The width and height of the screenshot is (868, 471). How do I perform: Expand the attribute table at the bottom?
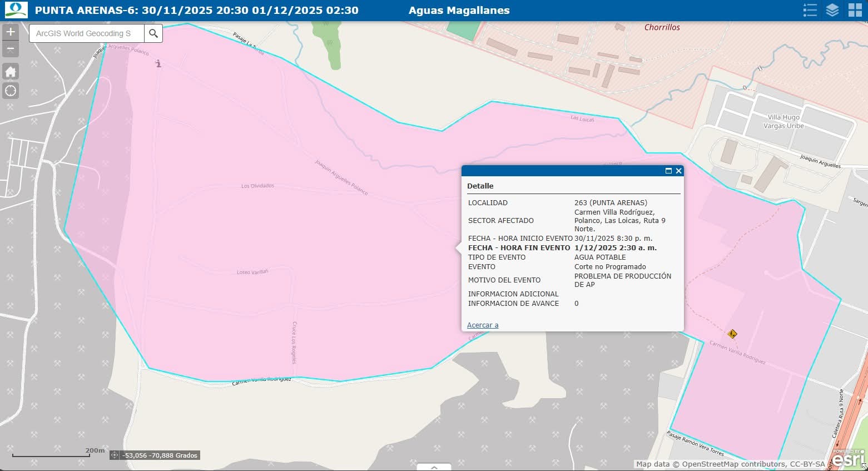(x=434, y=467)
